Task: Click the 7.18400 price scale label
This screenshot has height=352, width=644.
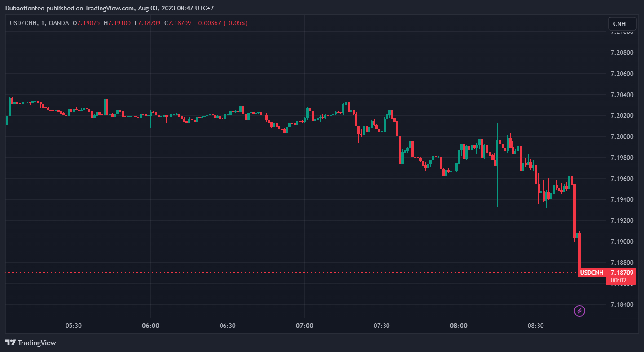Action: pos(622,304)
